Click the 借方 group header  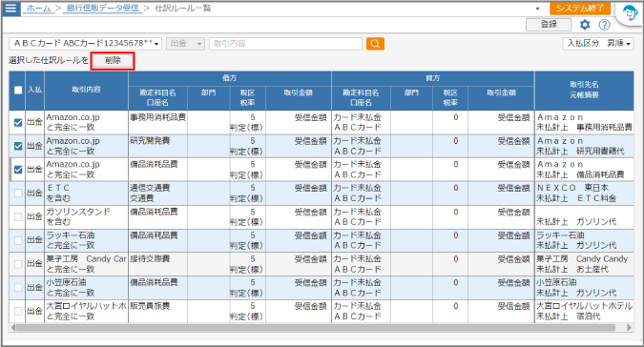click(x=230, y=78)
